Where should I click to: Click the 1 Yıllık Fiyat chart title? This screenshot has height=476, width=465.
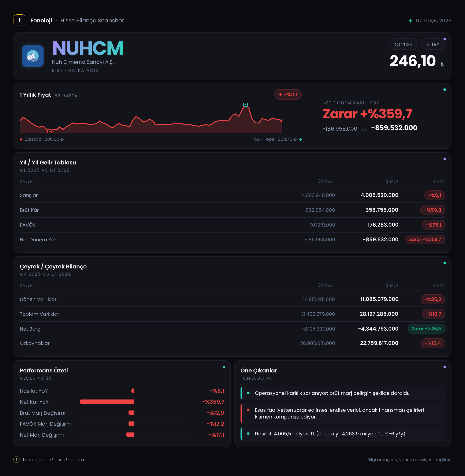36,95
